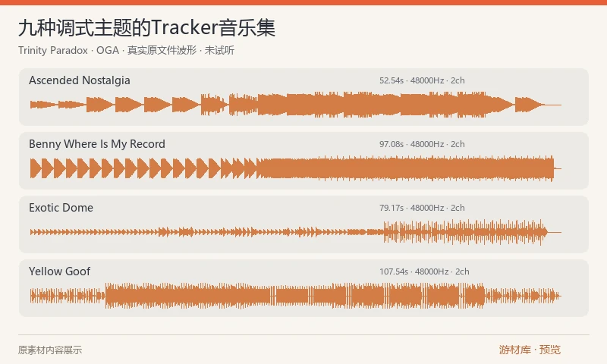This screenshot has height=364, width=607.
Task: Click the Benny Where Is My Record waveform
Action: (296, 168)
